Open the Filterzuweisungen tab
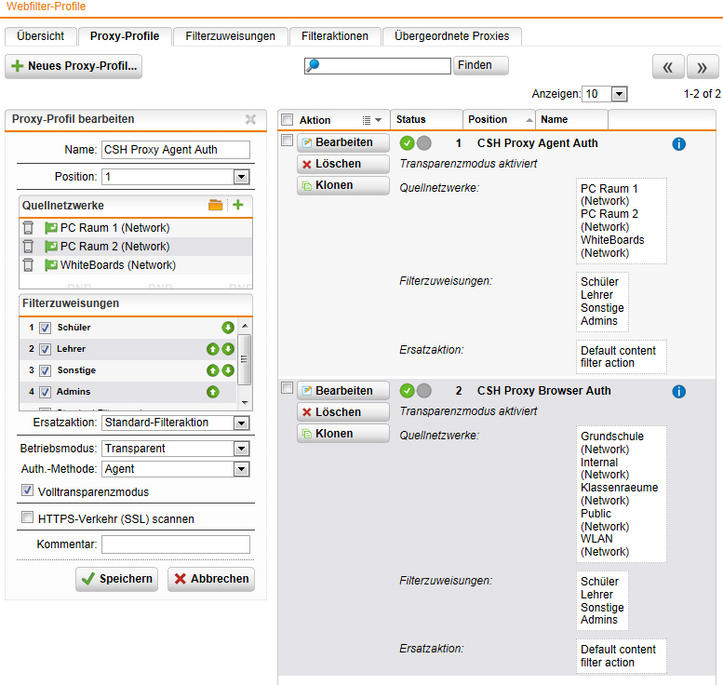 [x=230, y=36]
